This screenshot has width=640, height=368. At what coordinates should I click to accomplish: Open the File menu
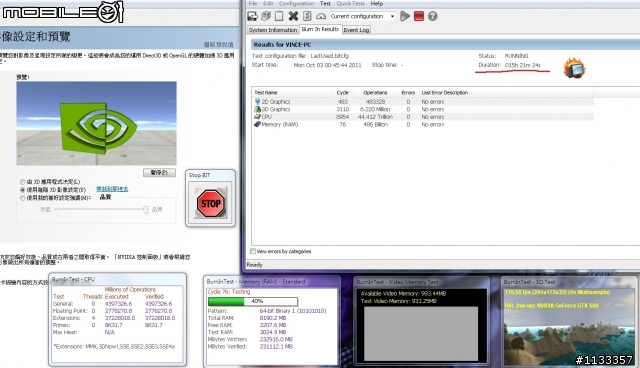pyautogui.click(x=253, y=4)
